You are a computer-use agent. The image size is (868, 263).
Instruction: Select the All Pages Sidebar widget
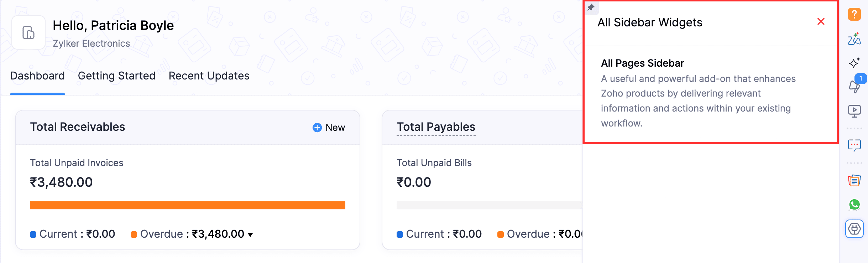tap(642, 63)
